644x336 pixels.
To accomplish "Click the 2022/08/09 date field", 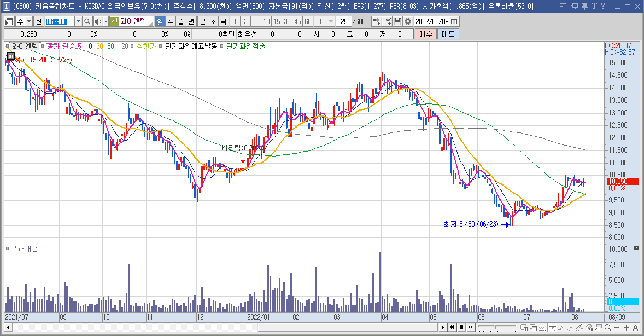I will 432,21.
